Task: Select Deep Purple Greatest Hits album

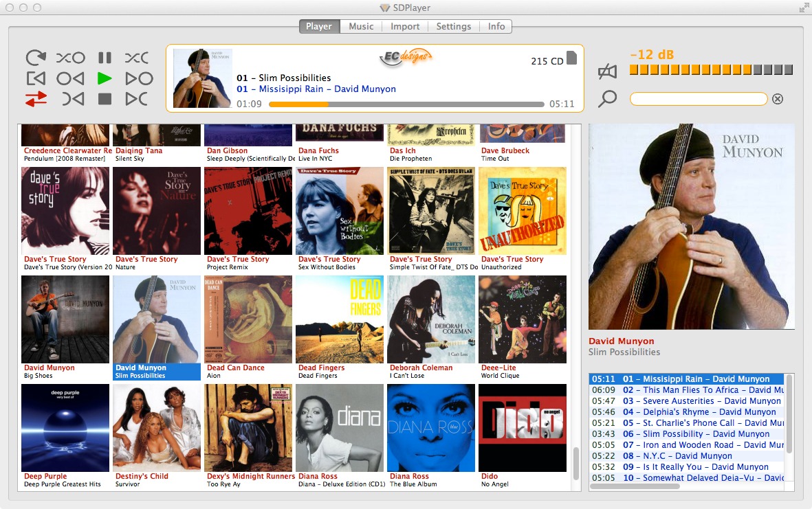Action: (65, 436)
